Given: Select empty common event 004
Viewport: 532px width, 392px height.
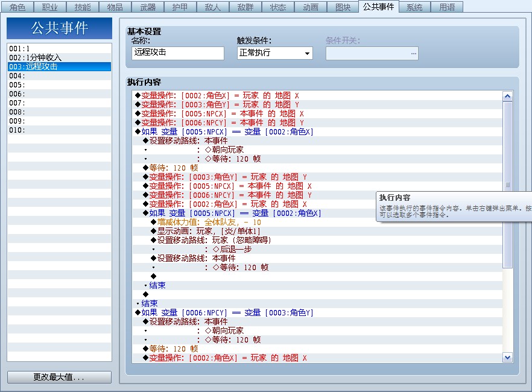Looking at the screenshot, I should tap(59, 75).
